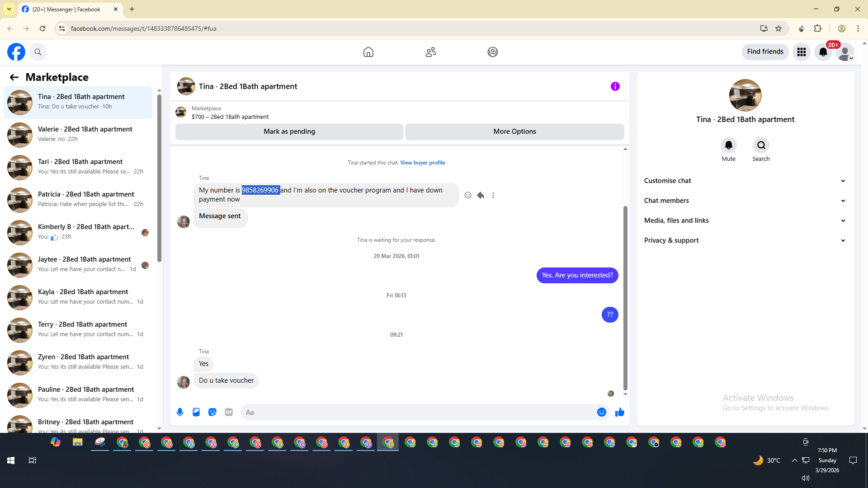This screenshot has width=868, height=488.
Task: Open the Patricia 2Bed 1Bath apartment conversation
Action: (x=78, y=200)
